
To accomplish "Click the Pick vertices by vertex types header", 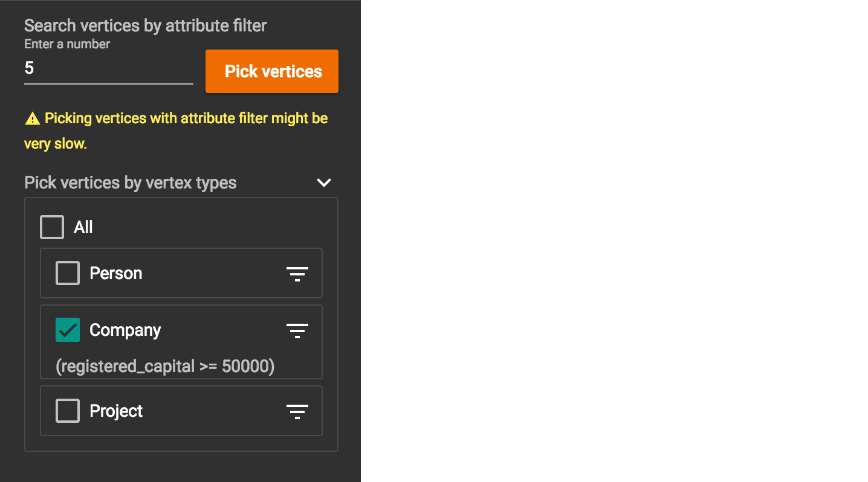I will 131,182.
